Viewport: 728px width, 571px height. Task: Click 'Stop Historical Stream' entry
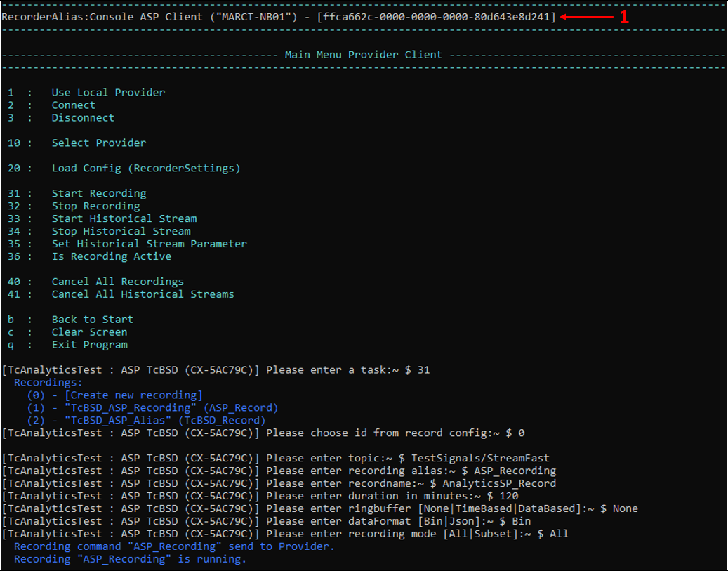coord(121,232)
